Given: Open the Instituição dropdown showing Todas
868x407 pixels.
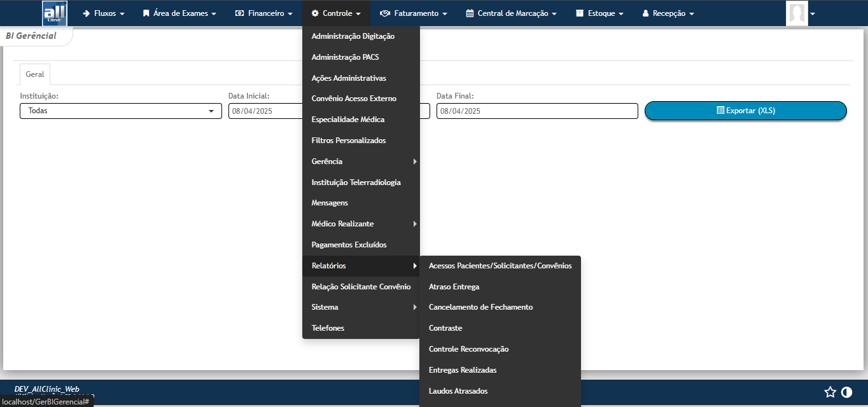Looking at the screenshot, I should 120,111.
